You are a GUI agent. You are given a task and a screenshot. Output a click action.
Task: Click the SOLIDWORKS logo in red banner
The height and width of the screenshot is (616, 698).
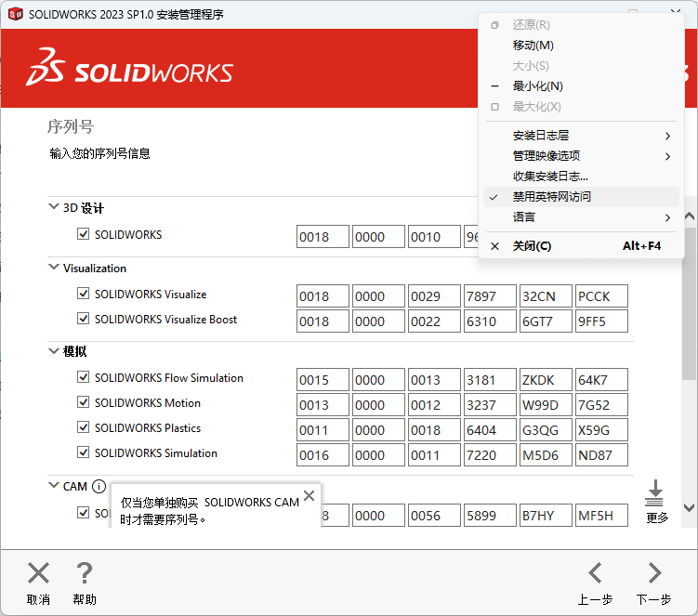point(129,68)
